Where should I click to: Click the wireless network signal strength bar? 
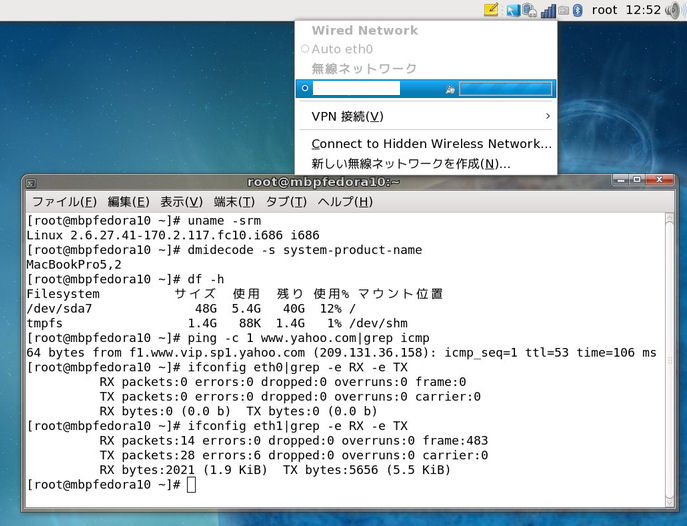coord(505,89)
